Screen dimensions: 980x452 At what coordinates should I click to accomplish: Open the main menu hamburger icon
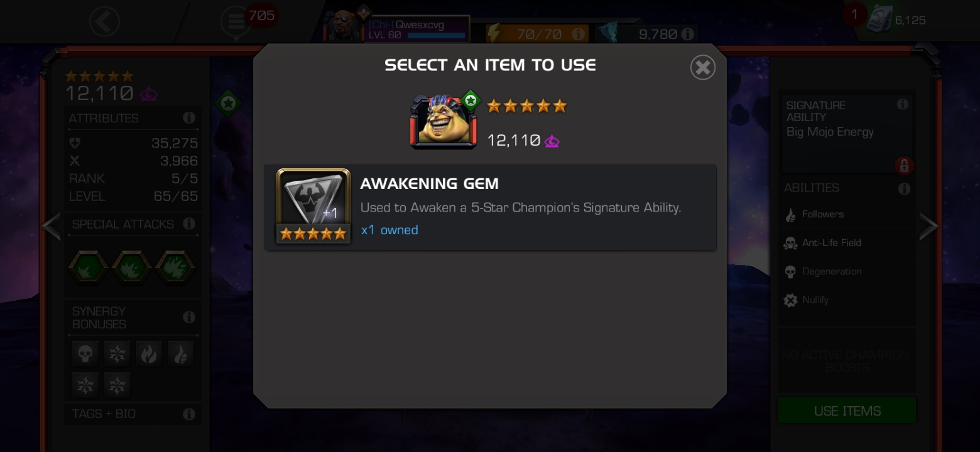pyautogui.click(x=236, y=22)
